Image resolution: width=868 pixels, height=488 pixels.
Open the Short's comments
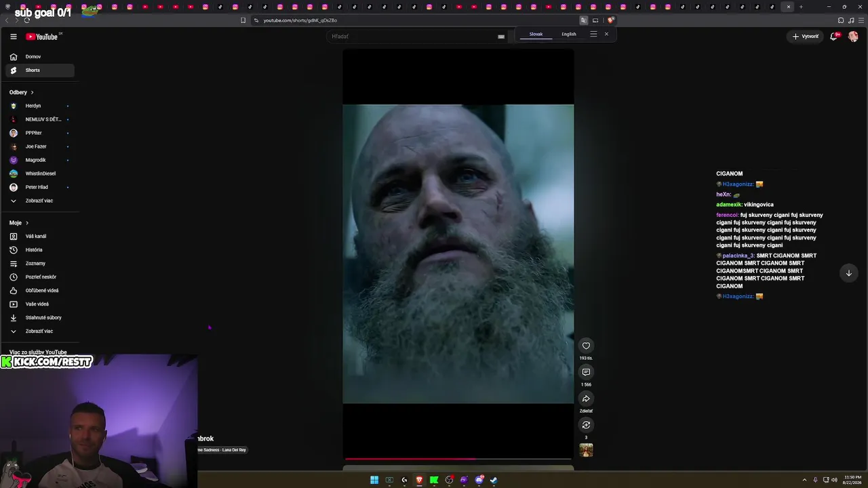click(586, 372)
